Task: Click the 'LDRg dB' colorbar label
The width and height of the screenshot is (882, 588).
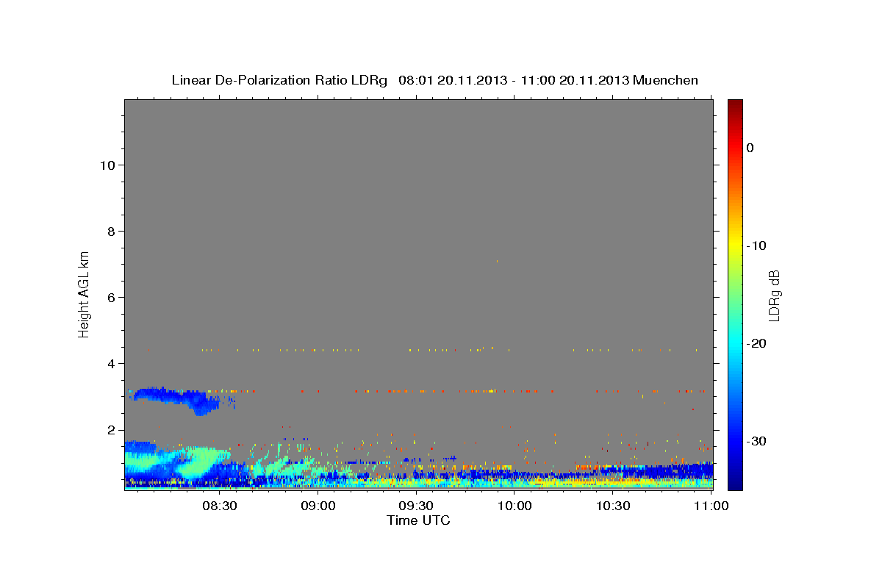Action: (x=774, y=295)
